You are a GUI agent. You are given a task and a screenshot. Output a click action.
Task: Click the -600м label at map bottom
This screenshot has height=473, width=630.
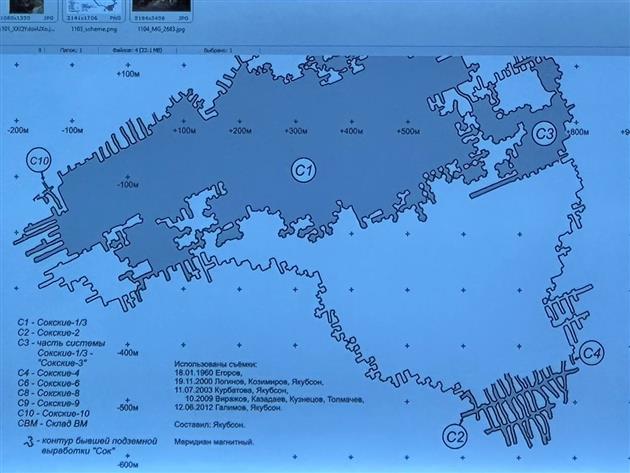coord(126,465)
